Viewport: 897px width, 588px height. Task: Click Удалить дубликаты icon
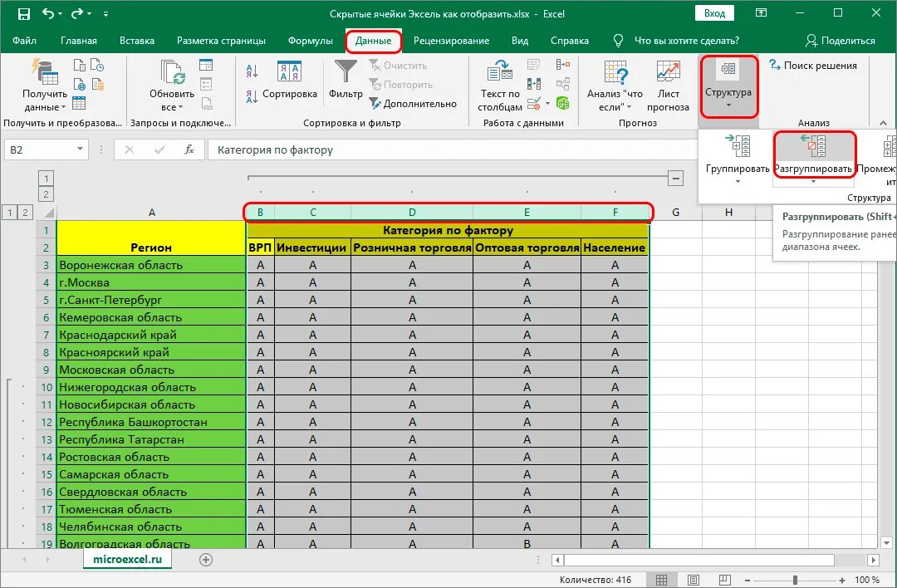(x=534, y=84)
